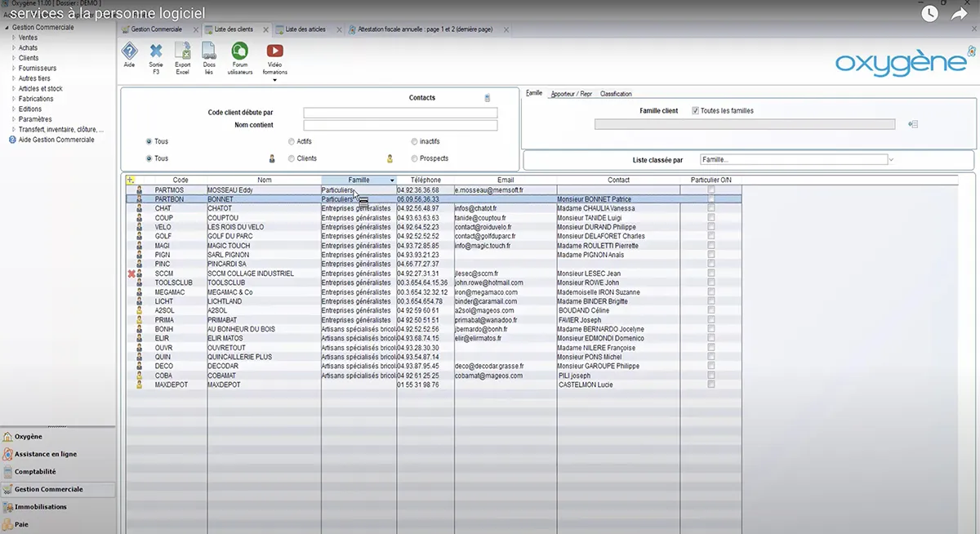980x534 pixels.
Task: Select the Prospects radio button
Action: coord(415,158)
